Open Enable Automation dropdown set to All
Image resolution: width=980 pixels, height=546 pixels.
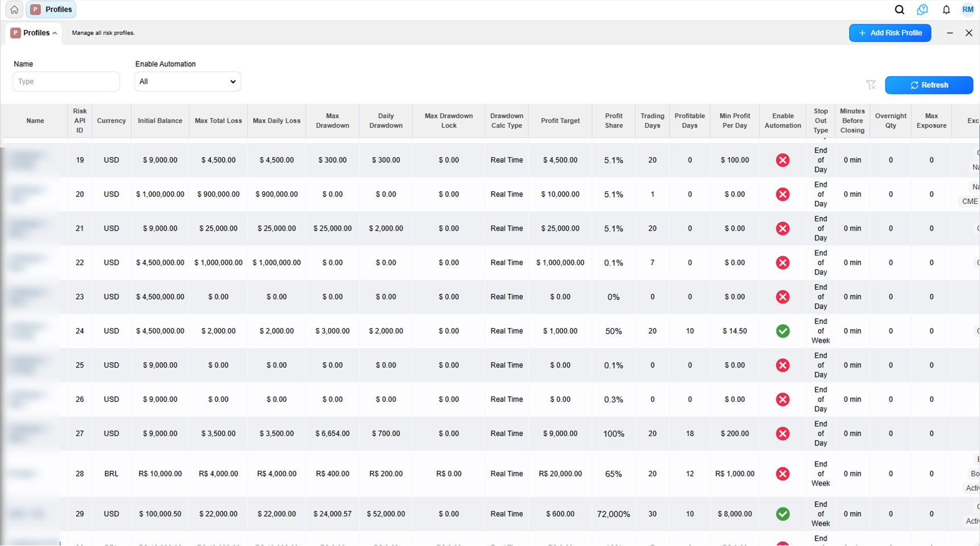(x=187, y=81)
